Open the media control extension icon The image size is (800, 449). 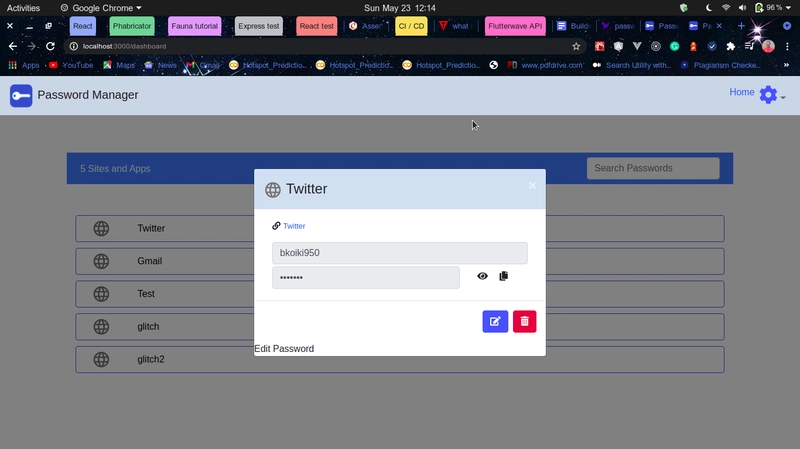pyautogui.click(x=749, y=46)
